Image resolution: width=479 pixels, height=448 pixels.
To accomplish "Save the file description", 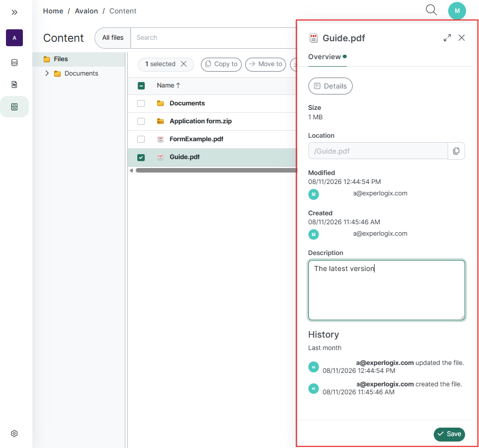I will click(449, 434).
